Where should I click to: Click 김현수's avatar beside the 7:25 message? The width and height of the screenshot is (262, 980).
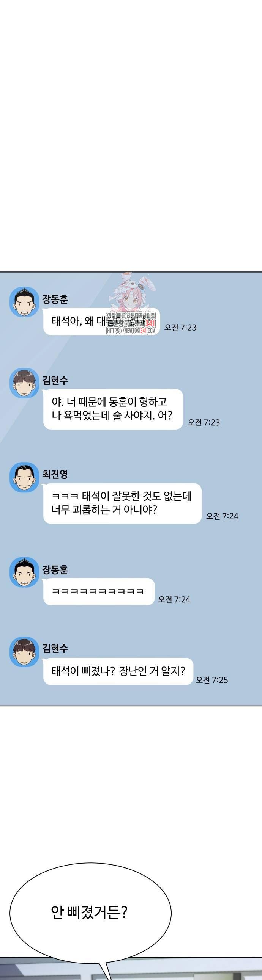24,652
